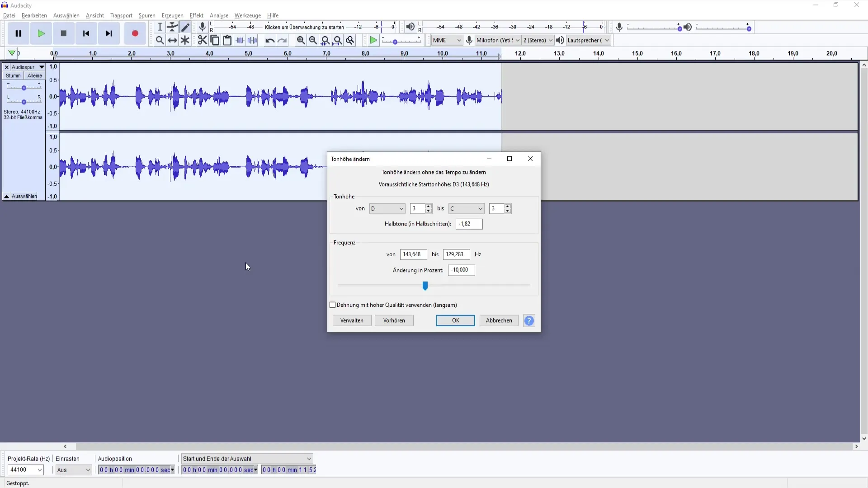Click the 'bis' frequency field 129,283
The height and width of the screenshot is (488, 868).
[x=457, y=254]
